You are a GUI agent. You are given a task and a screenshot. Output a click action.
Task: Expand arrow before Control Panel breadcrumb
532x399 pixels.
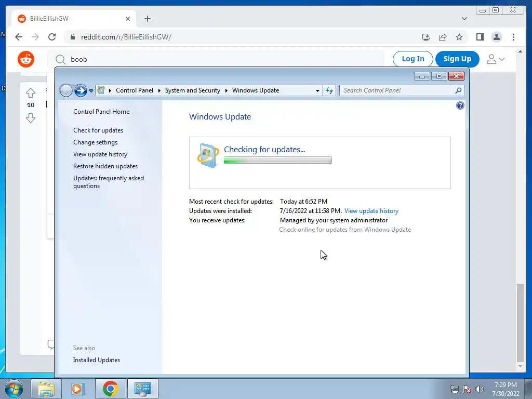(110, 90)
